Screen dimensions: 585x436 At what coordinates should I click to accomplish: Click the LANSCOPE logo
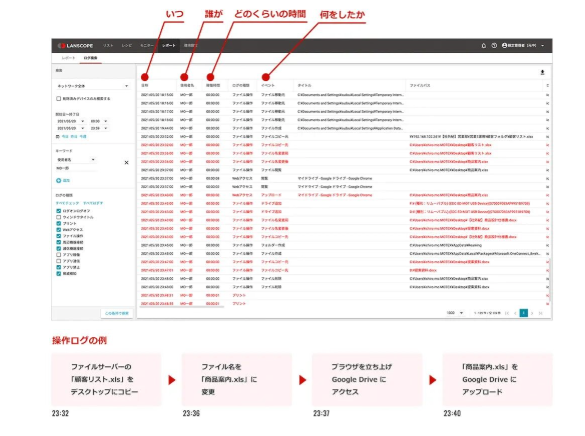[75, 46]
